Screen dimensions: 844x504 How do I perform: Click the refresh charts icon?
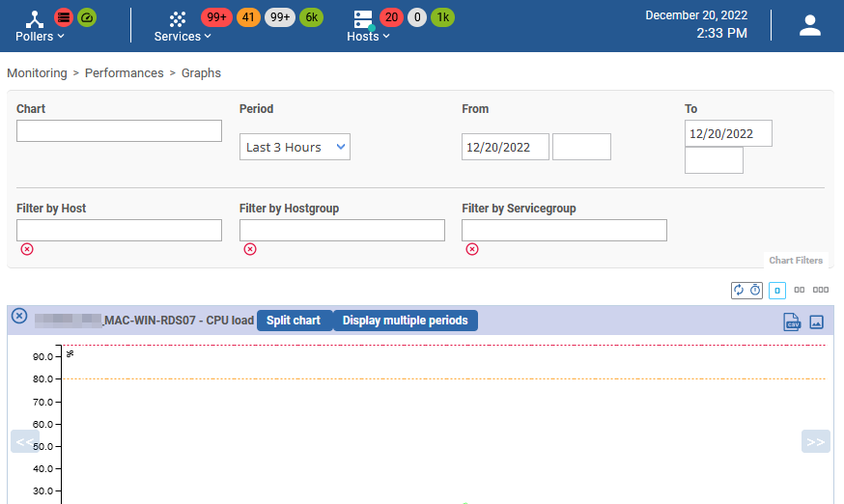tap(739, 291)
